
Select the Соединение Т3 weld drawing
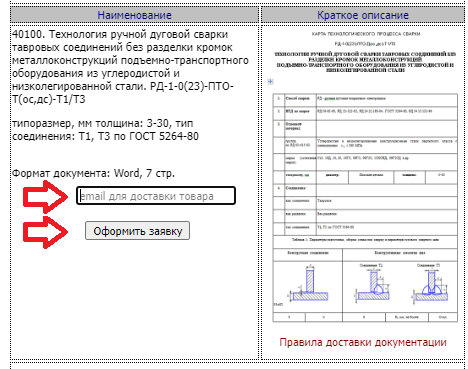click(429, 283)
